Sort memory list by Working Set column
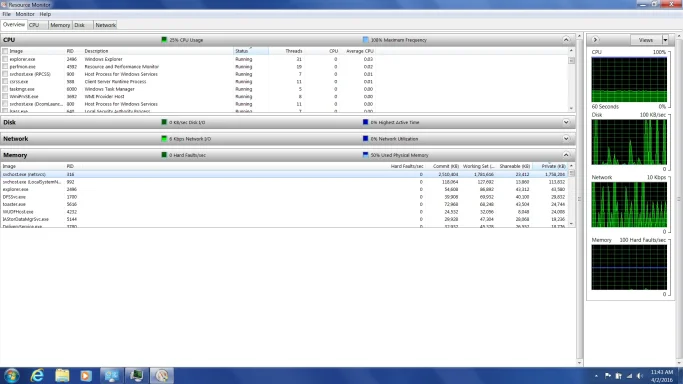 pos(477,166)
